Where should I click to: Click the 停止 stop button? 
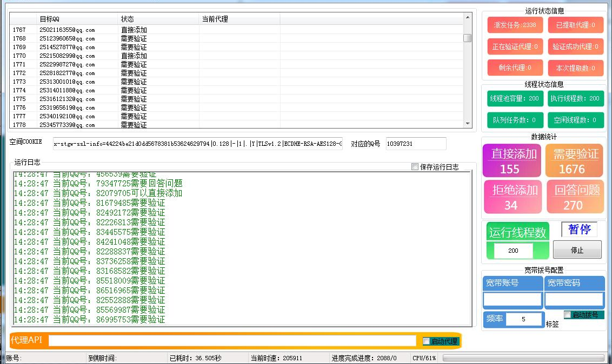point(577,250)
